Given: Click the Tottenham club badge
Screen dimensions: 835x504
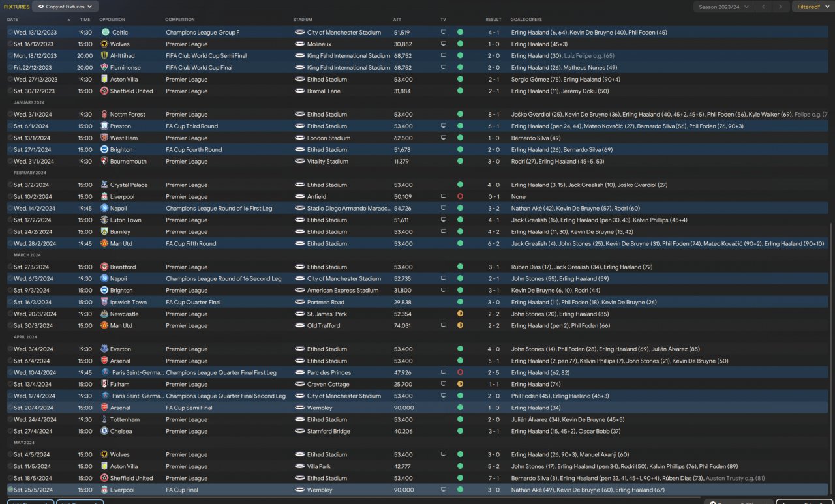Looking at the screenshot, I should click(104, 419).
